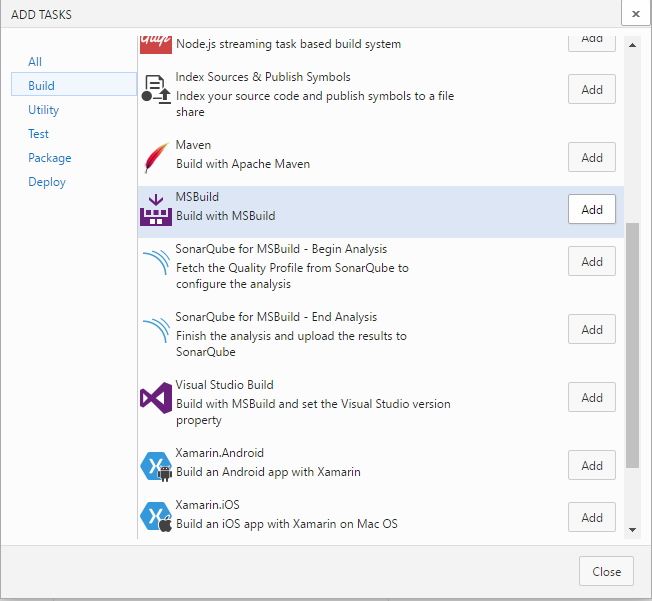
Task: Click 'Build with MSBuild' description text
Action: pos(225,216)
